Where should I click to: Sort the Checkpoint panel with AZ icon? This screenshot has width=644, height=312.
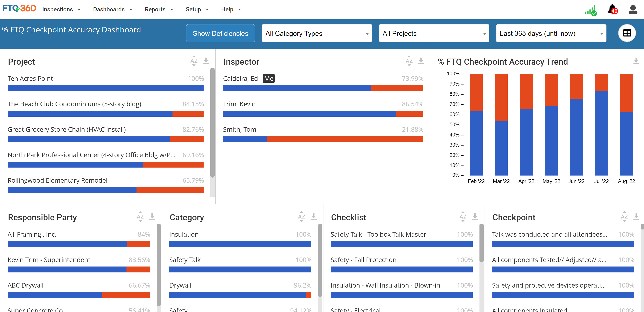624,216
